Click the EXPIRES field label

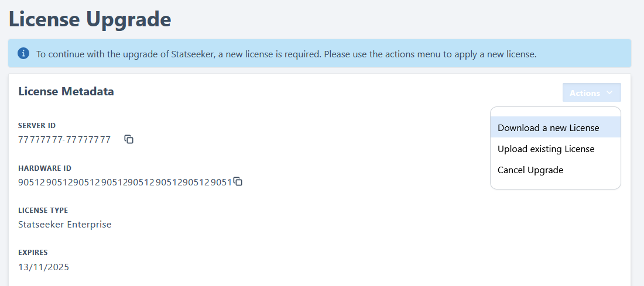pos(33,253)
